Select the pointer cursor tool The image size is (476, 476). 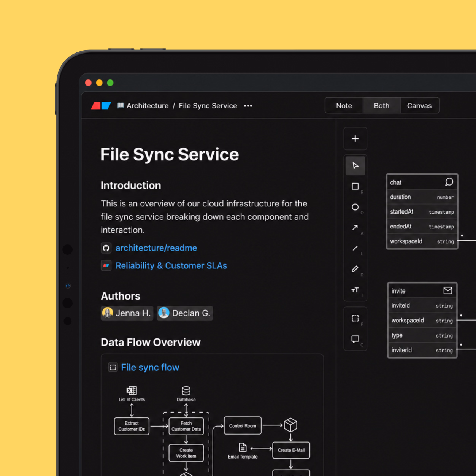(355, 166)
